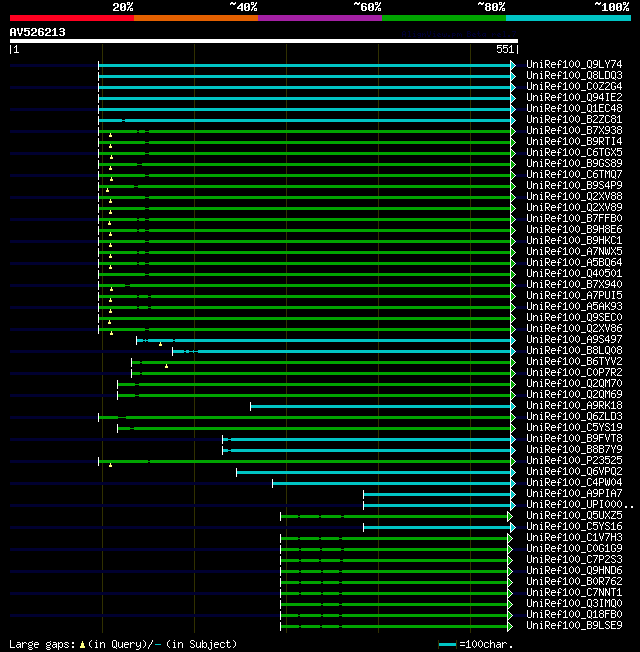
Task: Click UniRef100_Q3IMQ0 label
Action: point(574,604)
